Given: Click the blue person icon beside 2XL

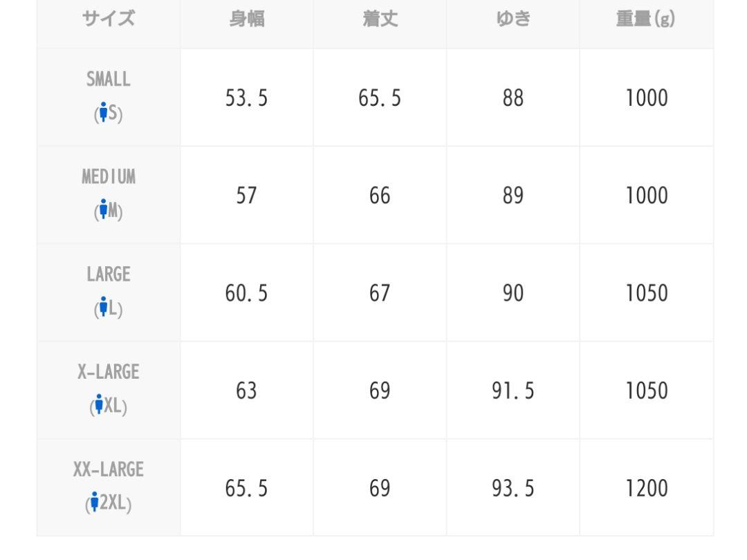Looking at the screenshot, I should [x=94, y=502].
